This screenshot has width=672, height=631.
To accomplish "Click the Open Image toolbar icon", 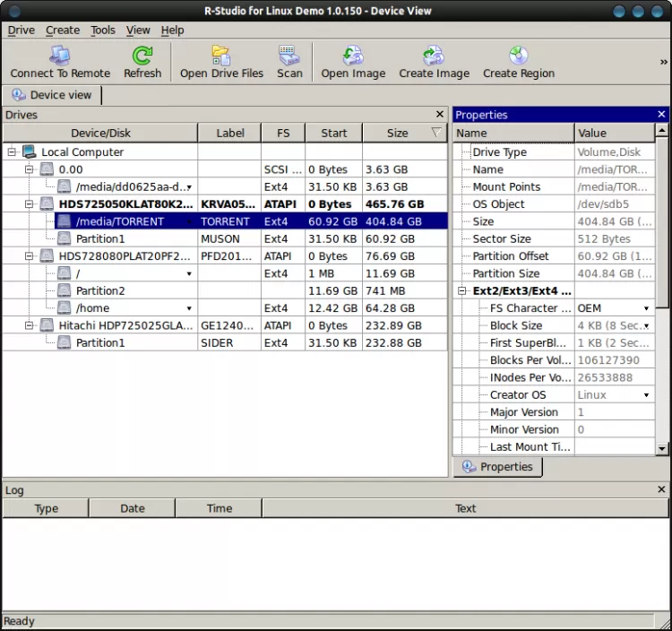I will point(353,62).
